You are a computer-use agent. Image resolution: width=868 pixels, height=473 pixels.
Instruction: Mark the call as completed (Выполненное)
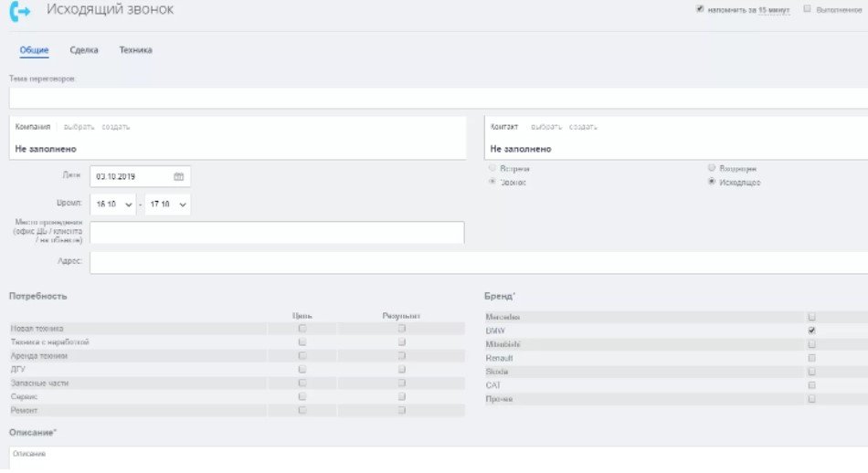tap(808, 9)
